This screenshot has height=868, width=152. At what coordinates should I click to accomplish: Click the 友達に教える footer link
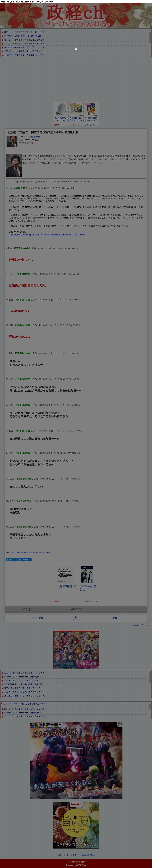[88, 855]
